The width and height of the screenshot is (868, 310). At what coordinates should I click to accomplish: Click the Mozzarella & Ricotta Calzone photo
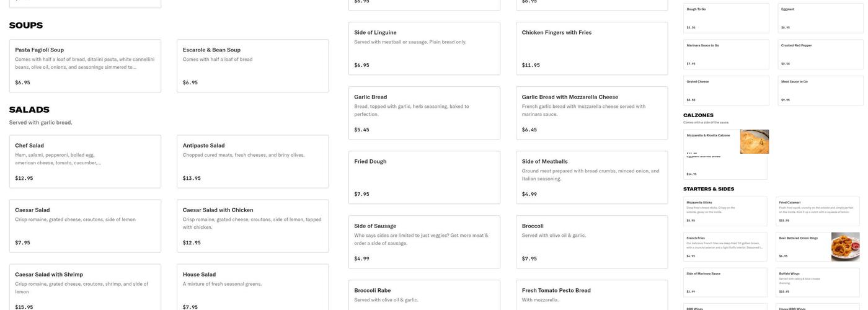tap(754, 142)
